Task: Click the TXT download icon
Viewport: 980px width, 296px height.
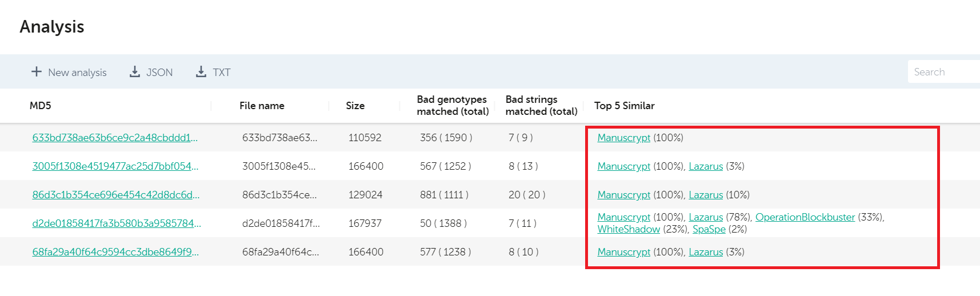Action: [x=201, y=71]
